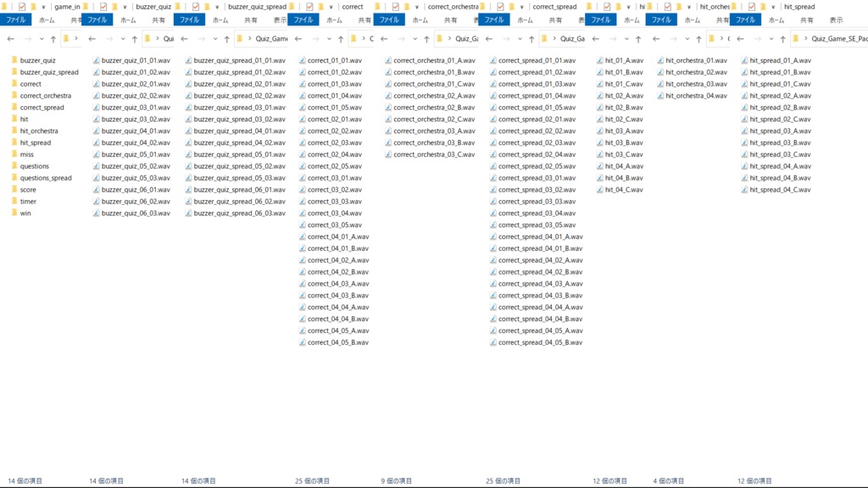Click New folder icon in hit_orchestra title bar
Viewport: 868px width, 488px height.
tap(679, 7)
